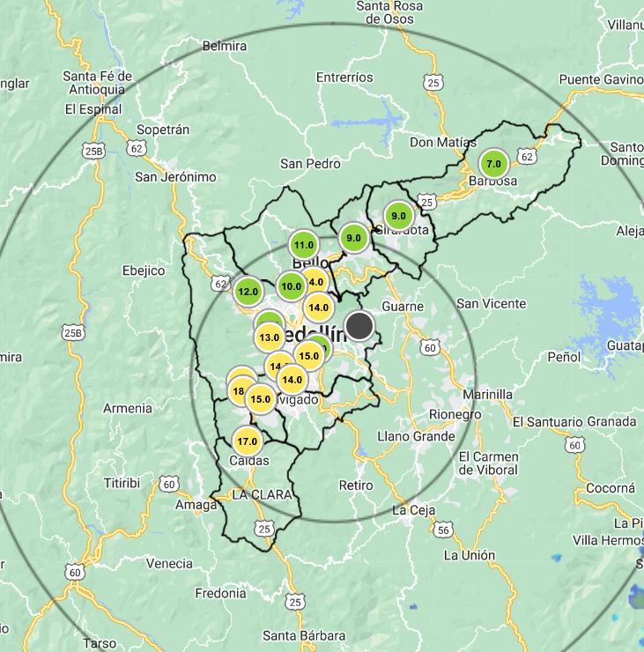Click the Amaga town label

pyautogui.click(x=196, y=505)
